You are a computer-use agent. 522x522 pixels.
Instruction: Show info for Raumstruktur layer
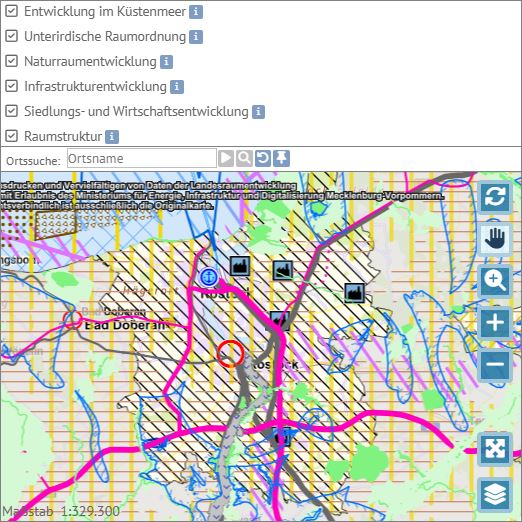[x=112, y=137]
